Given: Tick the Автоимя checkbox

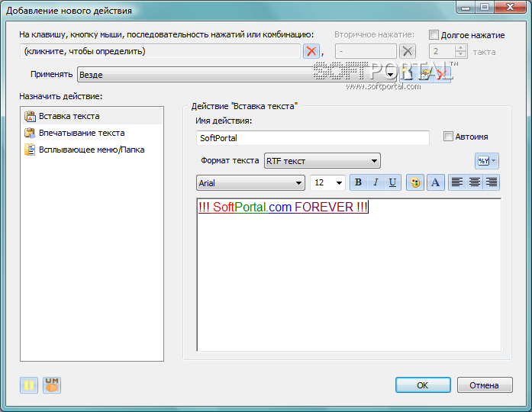Looking at the screenshot, I should coord(448,137).
